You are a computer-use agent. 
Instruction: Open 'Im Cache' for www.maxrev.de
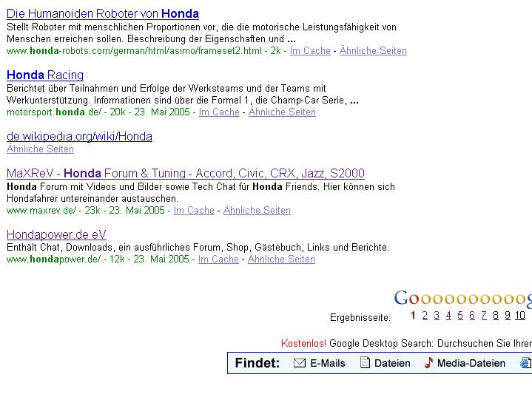[x=194, y=210]
